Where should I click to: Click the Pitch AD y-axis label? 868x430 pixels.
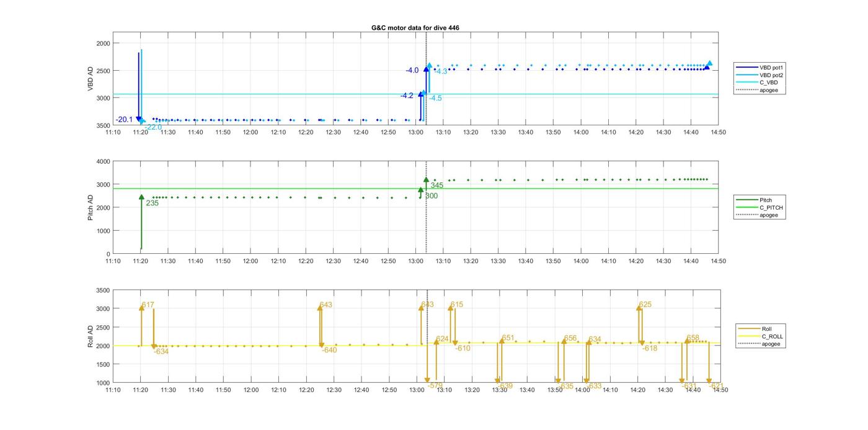click(91, 207)
